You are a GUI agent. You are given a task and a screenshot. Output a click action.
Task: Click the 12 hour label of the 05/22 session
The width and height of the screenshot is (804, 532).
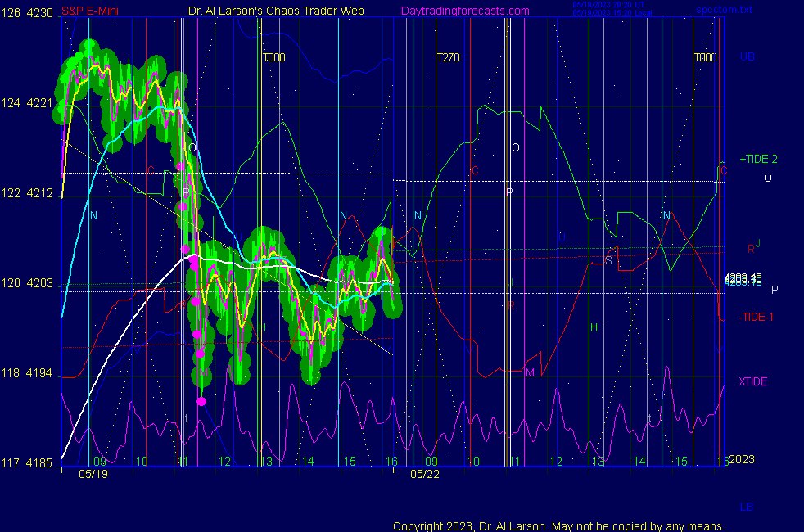(557, 462)
